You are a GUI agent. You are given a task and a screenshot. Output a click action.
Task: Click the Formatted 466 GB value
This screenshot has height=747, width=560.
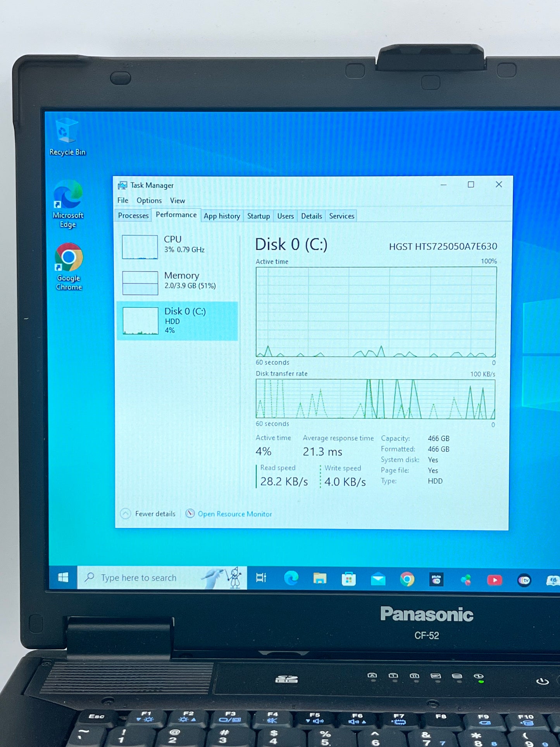[x=439, y=449]
